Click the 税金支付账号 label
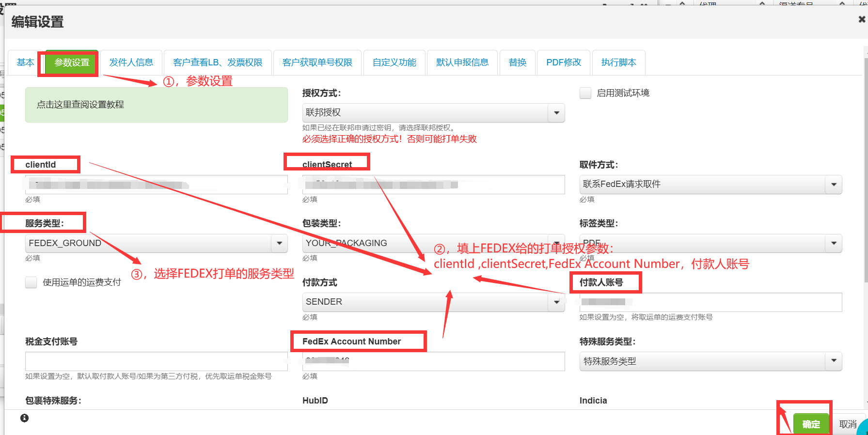The image size is (868, 435). (51, 342)
